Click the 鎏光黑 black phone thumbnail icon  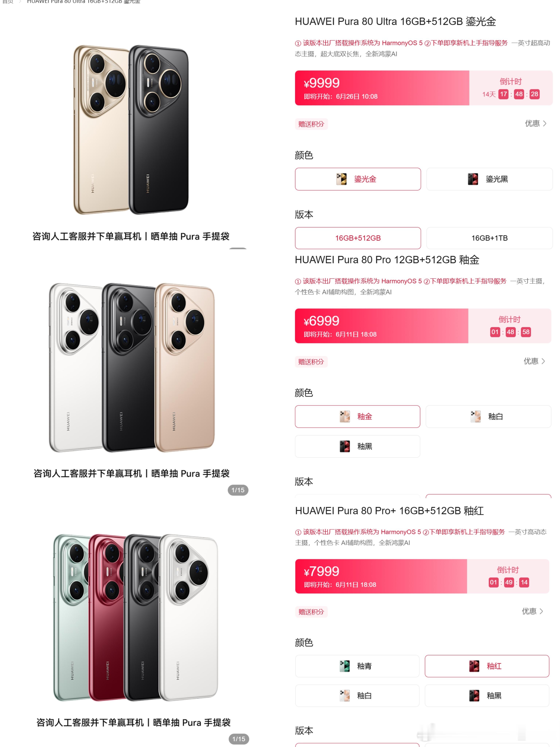[x=473, y=179]
